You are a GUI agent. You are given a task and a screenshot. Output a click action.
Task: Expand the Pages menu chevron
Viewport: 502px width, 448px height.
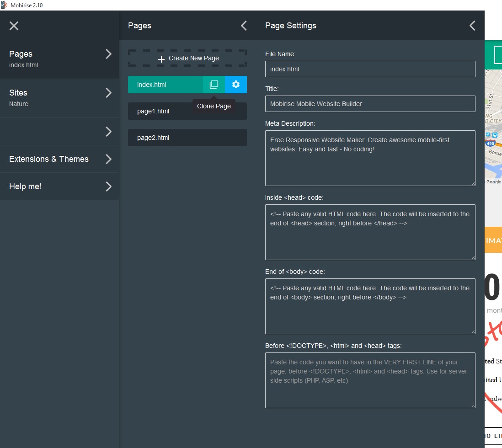pos(108,54)
